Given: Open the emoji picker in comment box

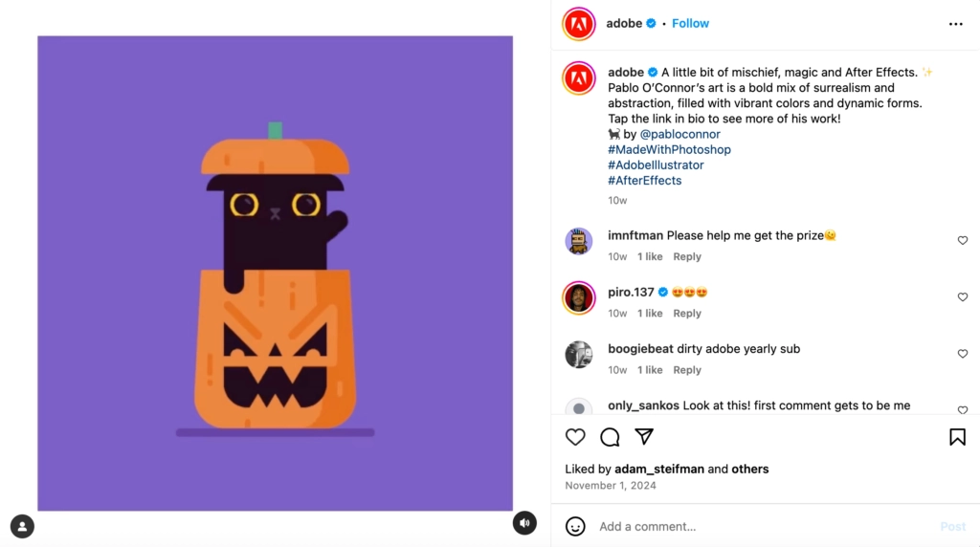Looking at the screenshot, I should pos(575,526).
